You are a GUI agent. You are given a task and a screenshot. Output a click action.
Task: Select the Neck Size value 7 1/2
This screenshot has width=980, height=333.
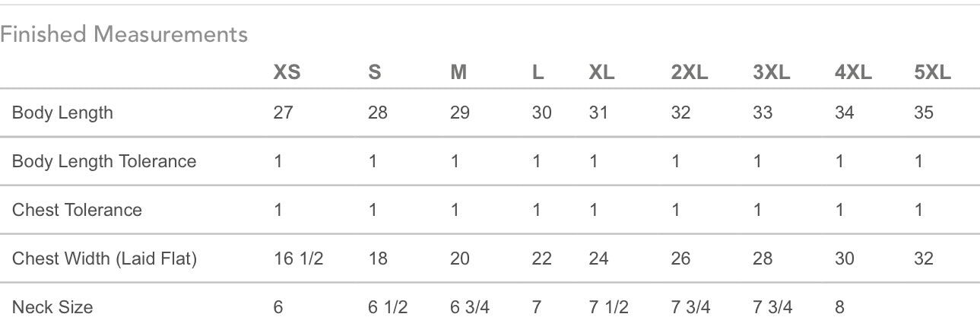pyautogui.click(x=609, y=307)
